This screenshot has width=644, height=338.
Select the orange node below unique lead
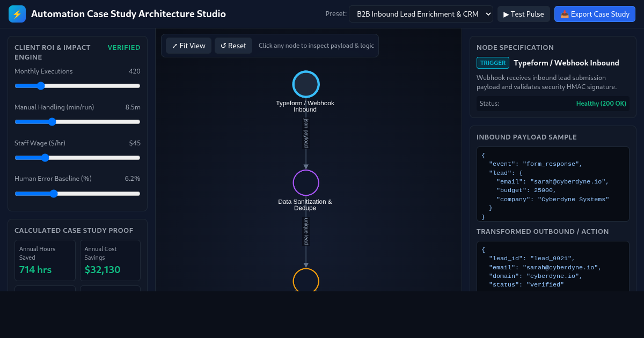tap(306, 280)
